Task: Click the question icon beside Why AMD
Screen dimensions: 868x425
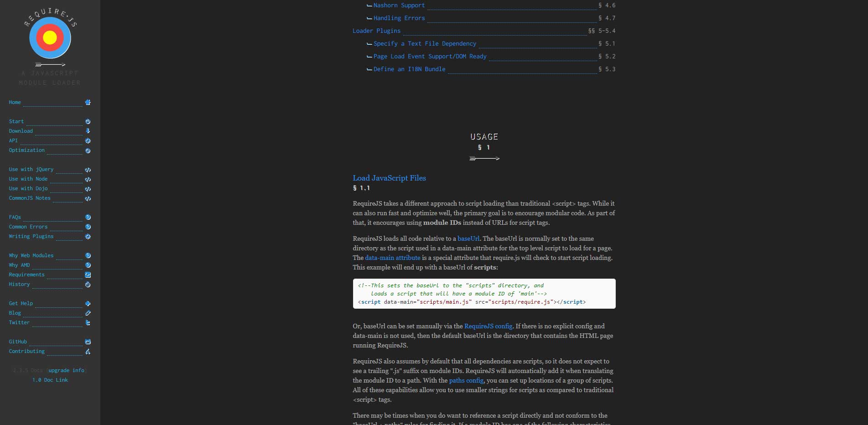Action: pyautogui.click(x=88, y=265)
